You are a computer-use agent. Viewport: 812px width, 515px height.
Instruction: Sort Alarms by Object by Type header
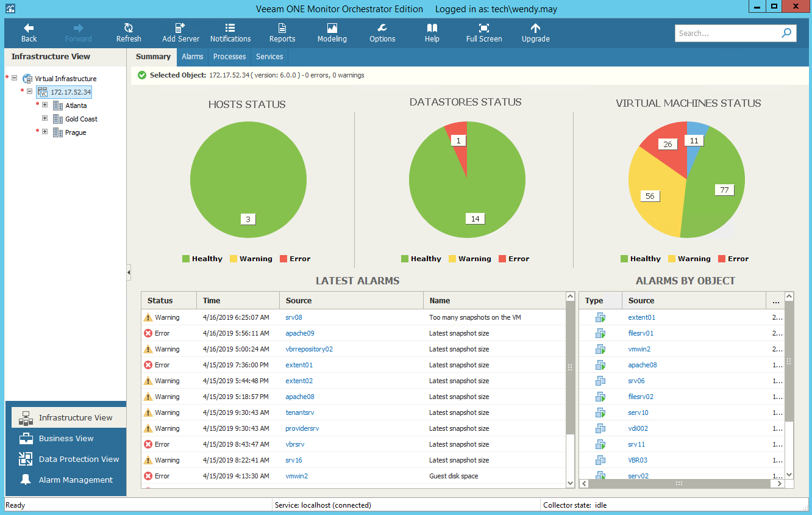(600, 300)
